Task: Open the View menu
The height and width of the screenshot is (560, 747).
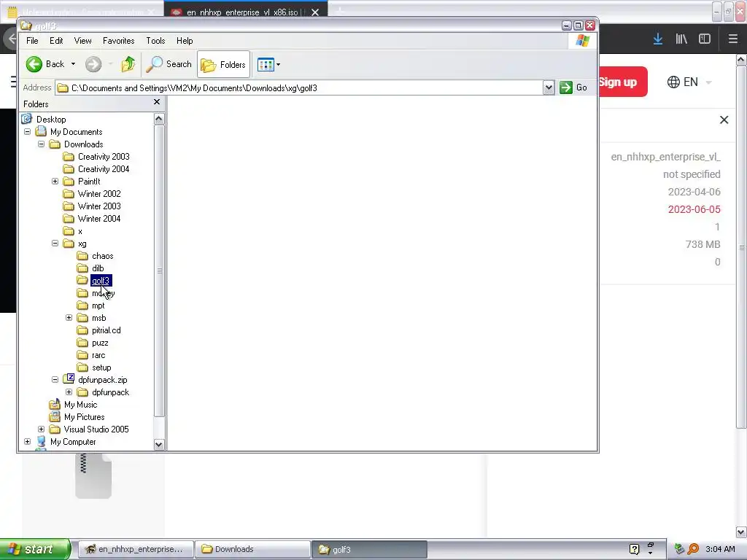Action: click(83, 41)
